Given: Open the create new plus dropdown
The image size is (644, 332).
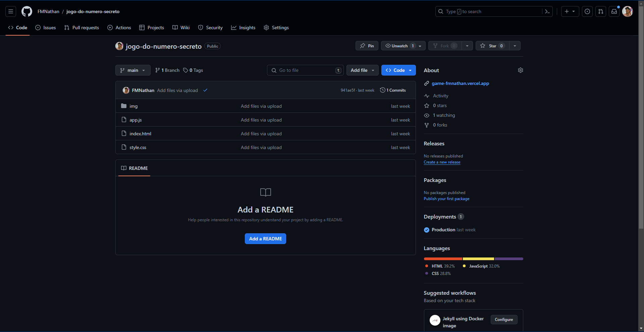Looking at the screenshot, I should tap(570, 11).
